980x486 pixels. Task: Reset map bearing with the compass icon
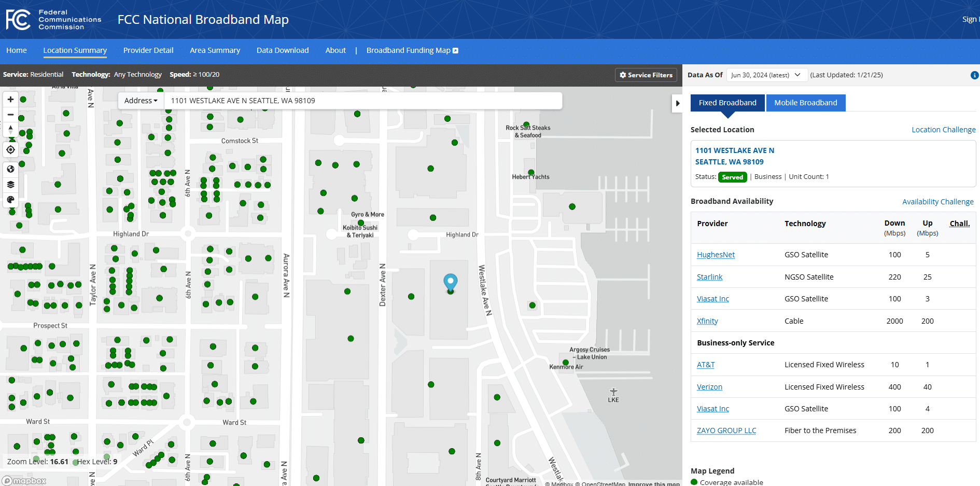pyautogui.click(x=10, y=130)
